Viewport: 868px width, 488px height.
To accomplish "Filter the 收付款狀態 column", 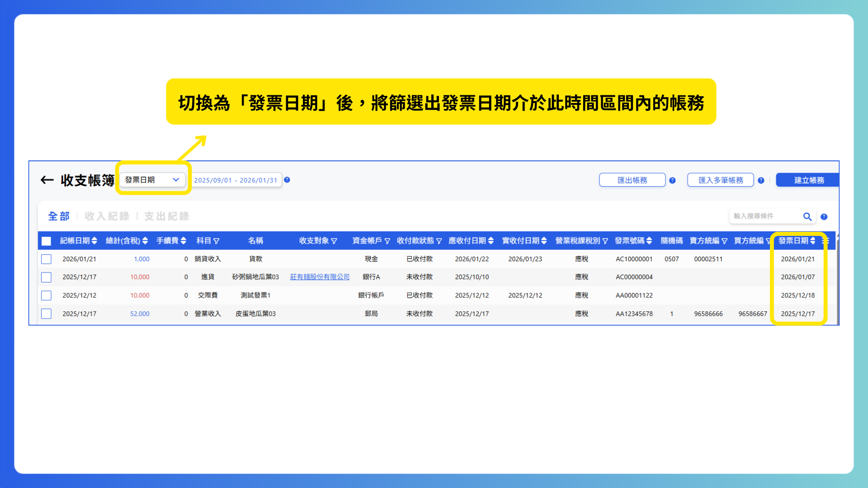I will [439, 241].
